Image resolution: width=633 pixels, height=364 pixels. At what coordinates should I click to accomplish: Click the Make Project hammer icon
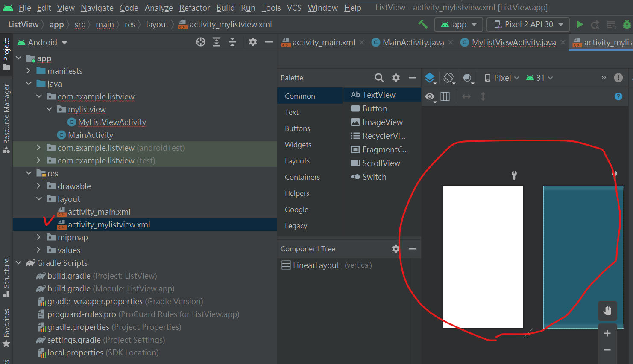(423, 24)
